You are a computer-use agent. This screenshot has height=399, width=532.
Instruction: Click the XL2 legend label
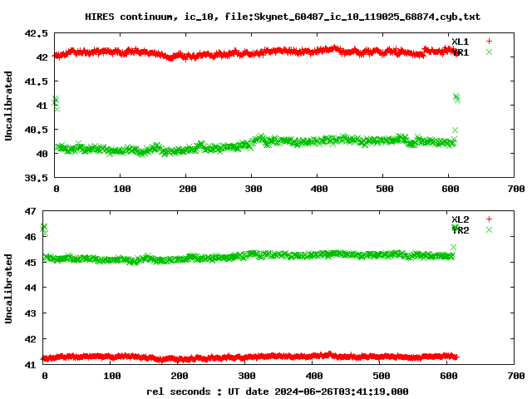[460, 219]
